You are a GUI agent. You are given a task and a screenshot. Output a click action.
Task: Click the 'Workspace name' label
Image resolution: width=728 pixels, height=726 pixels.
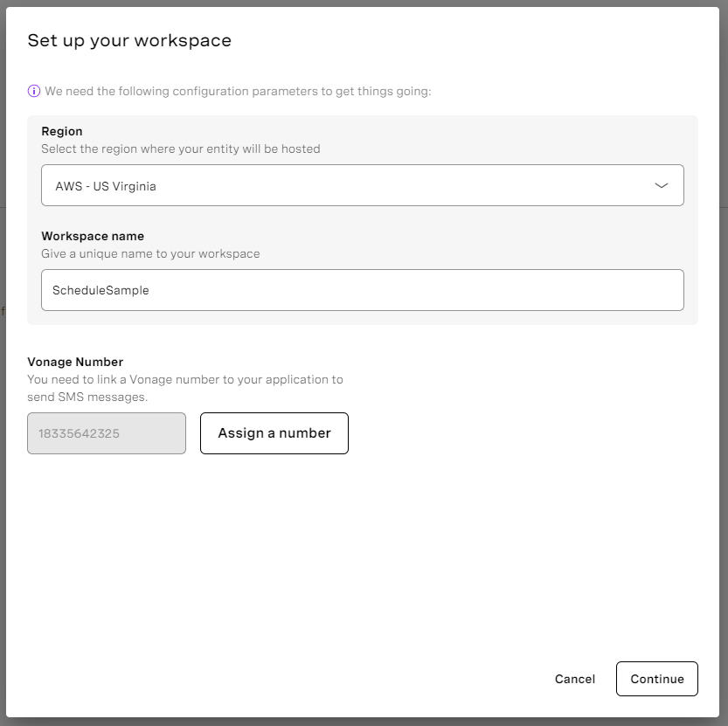click(93, 236)
